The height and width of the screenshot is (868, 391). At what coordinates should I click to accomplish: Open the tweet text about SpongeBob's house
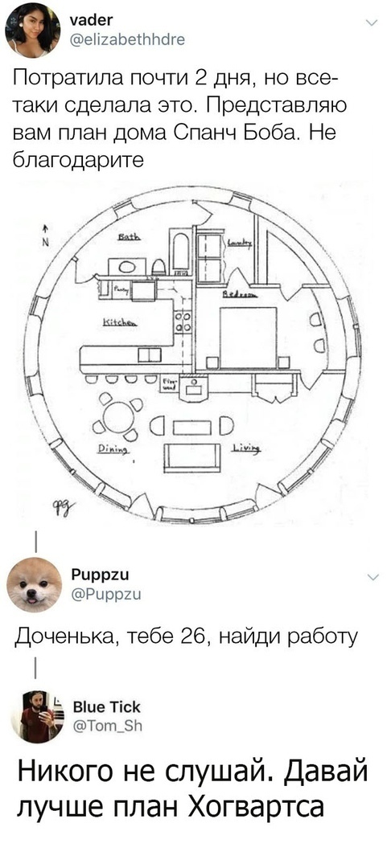(x=179, y=118)
